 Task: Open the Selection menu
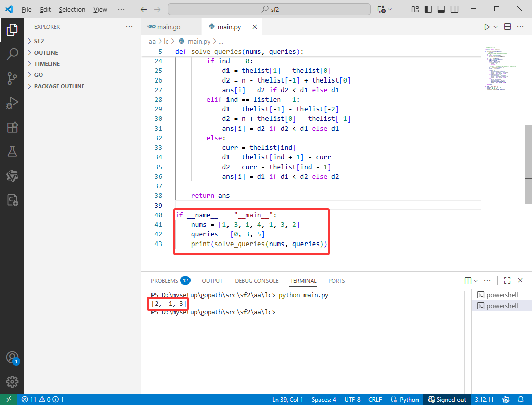72,9
